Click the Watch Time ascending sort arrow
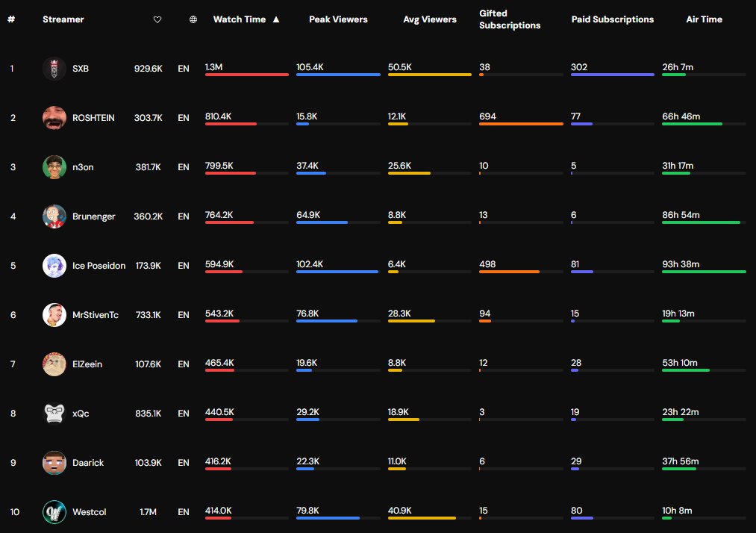 [276, 19]
